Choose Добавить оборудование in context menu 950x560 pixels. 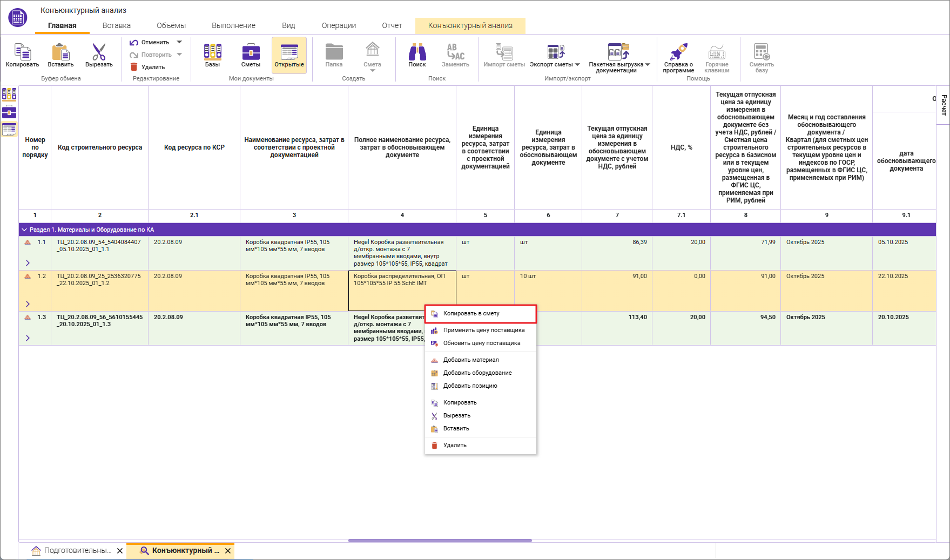[477, 373]
